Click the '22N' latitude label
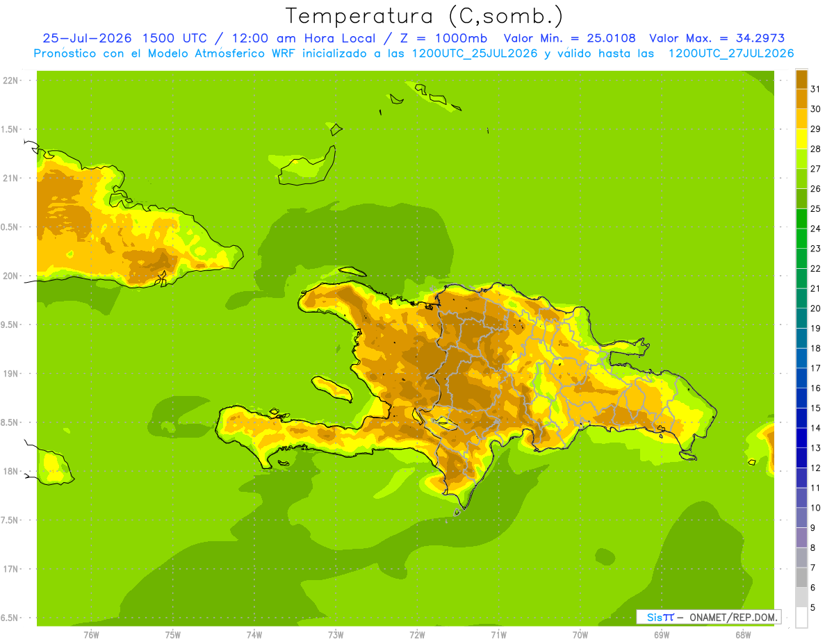This screenshot has width=834, height=644. pyautogui.click(x=11, y=81)
